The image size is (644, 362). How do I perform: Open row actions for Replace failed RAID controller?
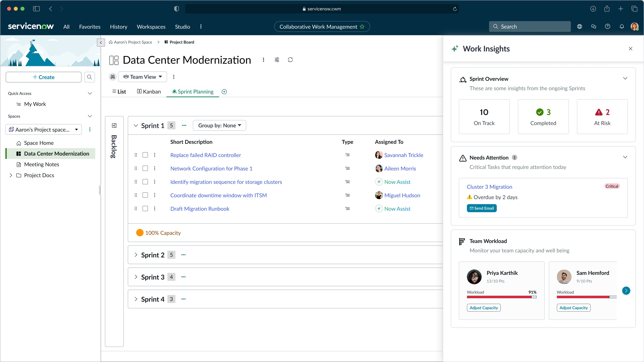coord(155,155)
